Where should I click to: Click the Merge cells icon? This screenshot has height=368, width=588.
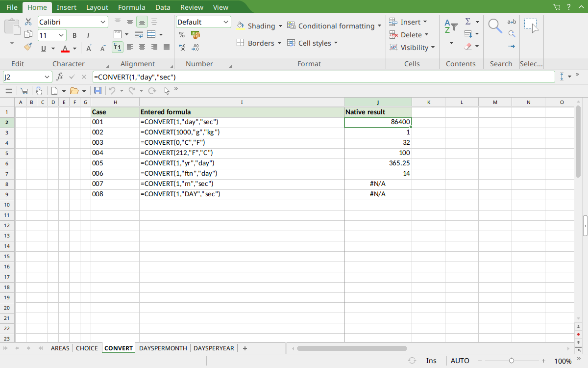point(151,34)
